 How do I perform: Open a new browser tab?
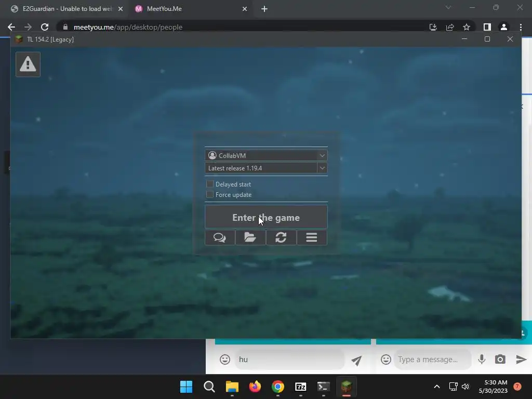[264, 9]
